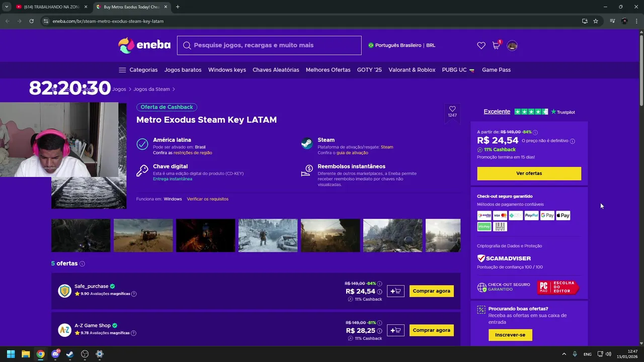Open Jogos baratos menu item
644x362 pixels.
(x=183, y=70)
